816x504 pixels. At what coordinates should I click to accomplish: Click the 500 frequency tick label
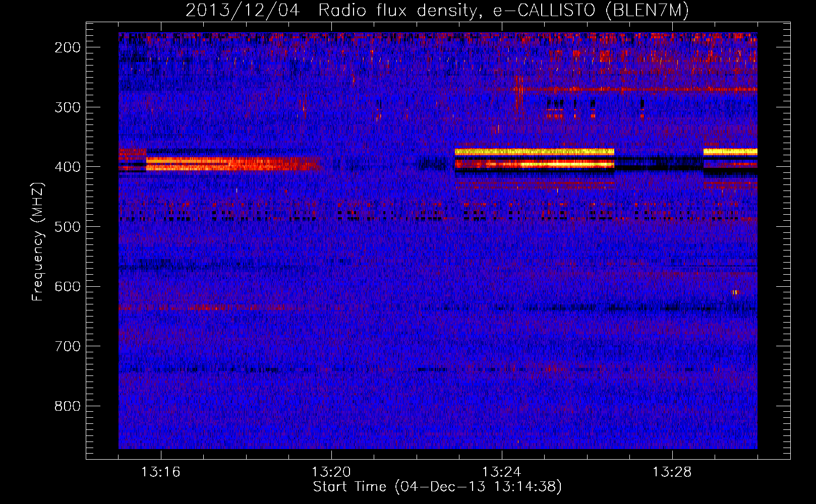68,227
